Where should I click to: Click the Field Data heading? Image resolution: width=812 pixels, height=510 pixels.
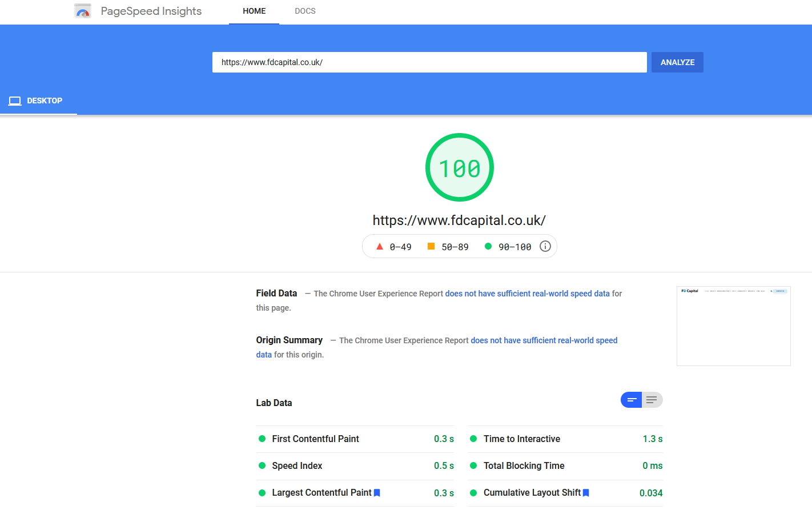click(277, 293)
